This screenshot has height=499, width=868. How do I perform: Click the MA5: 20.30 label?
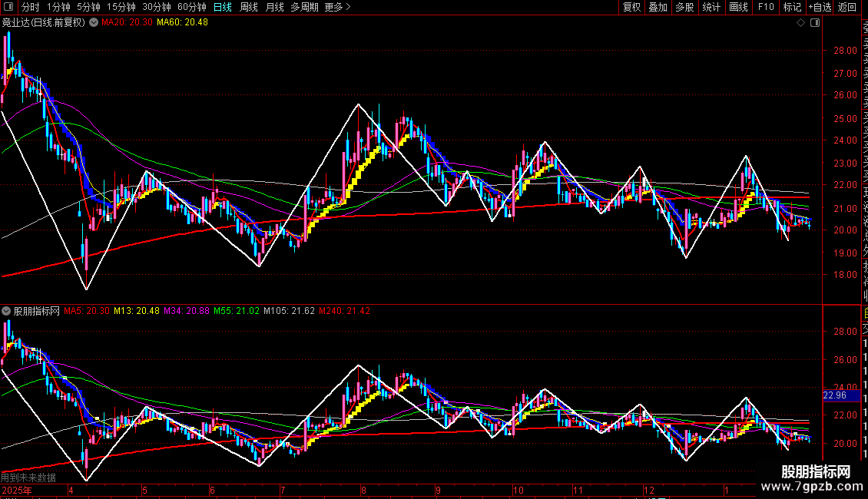tap(87, 312)
